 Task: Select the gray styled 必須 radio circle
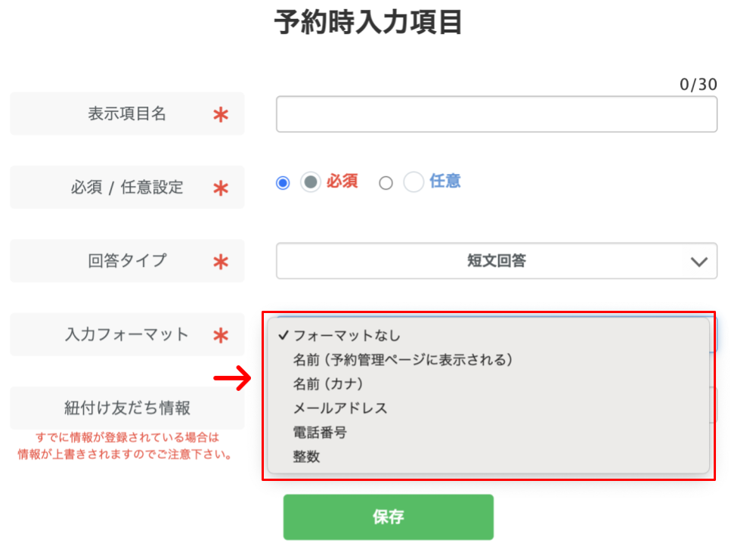(x=311, y=182)
